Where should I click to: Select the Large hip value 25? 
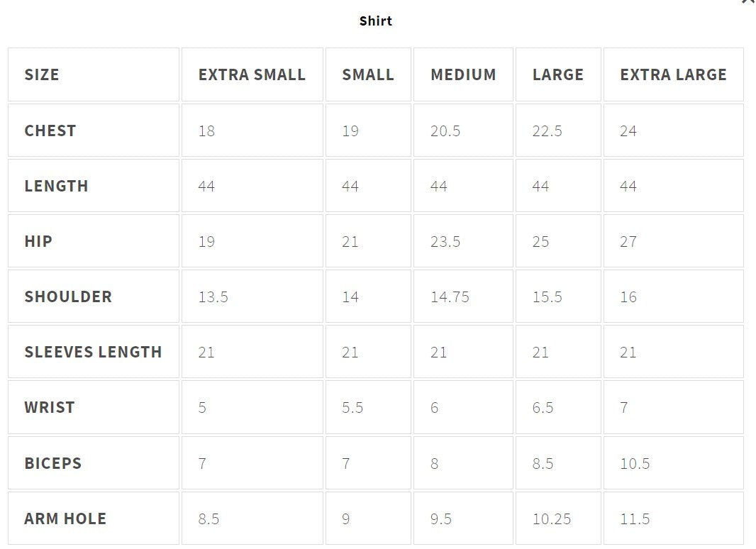[540, 241]
